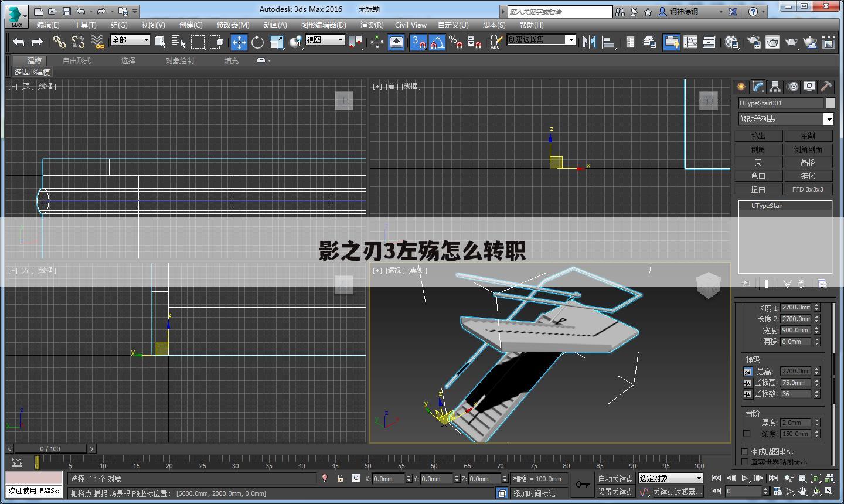Open the Hierarchy command panel tab
844x504 pixels.
tap(775, 87)
